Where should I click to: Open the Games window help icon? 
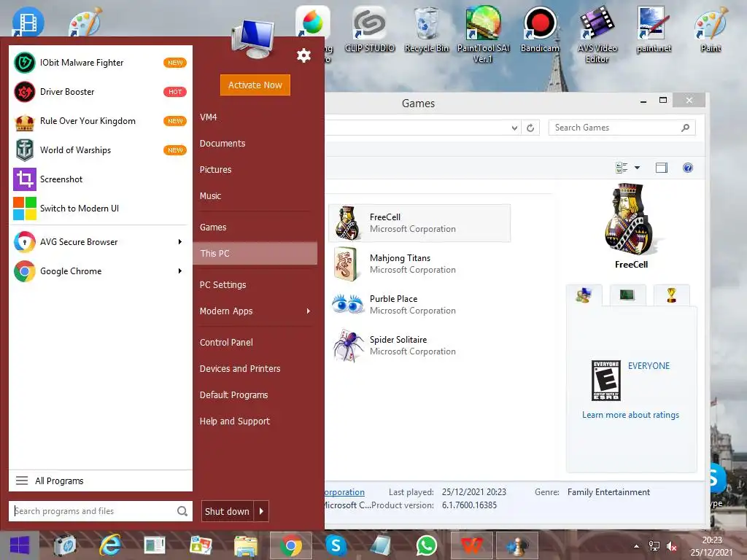tap(687, 168)
